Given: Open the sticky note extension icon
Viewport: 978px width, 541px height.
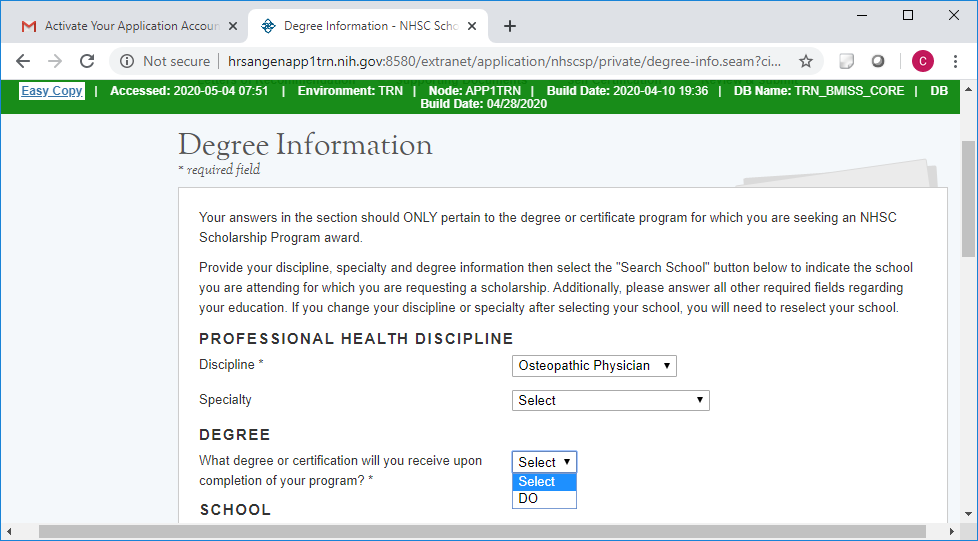Looking at the screenshot, I should click(846, 61).
